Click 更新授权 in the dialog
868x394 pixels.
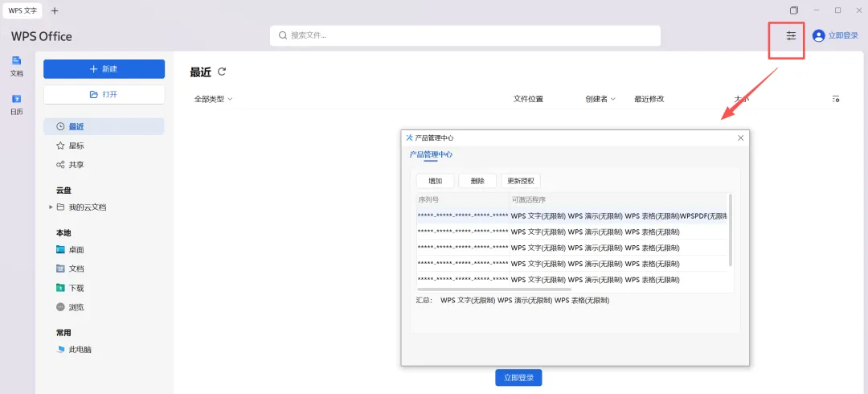pyautogui.click(x=520, y=181)
